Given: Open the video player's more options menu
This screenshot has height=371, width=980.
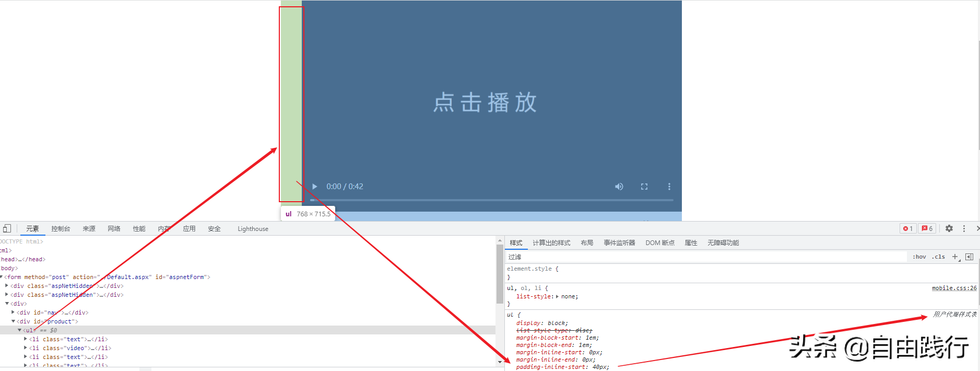Looking at the screenshot, I should pyautogui.click(x=669, y=187).
